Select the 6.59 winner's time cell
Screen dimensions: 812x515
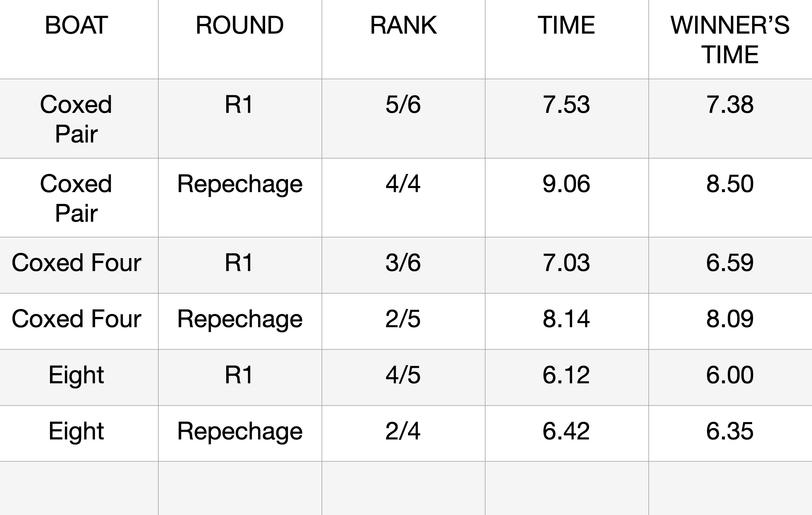pyautogui.click(x=730, y=263)
